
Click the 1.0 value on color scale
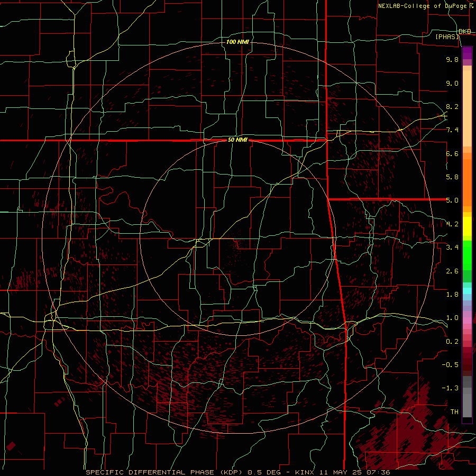pyautogui.click(x=452, y=318)
